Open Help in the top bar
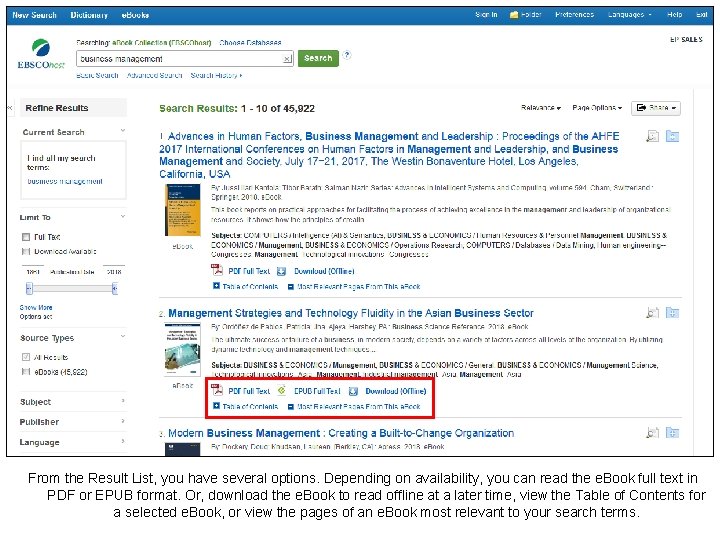Image resolution: width=720 pixels, height=540 pixels. point(675,15)
